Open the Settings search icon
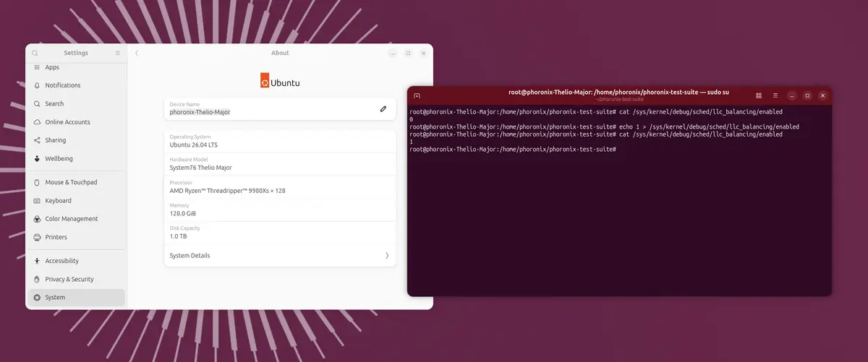The width and height of the screenshot is (868, 362). click(x=35, y=53)
